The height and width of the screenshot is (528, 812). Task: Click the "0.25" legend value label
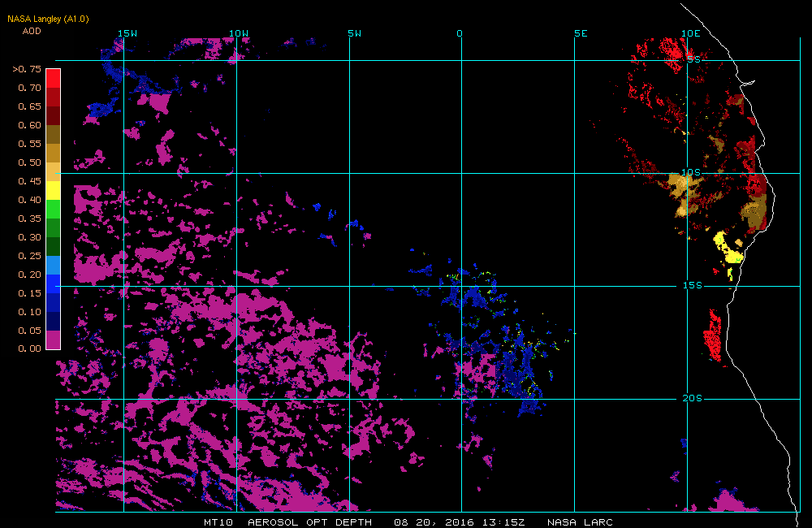(29, 255)
